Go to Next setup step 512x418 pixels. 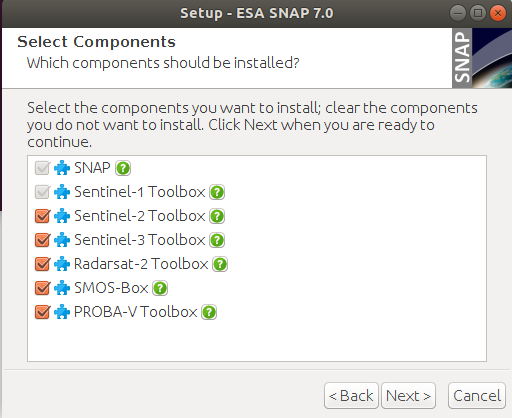pos(408,396)
